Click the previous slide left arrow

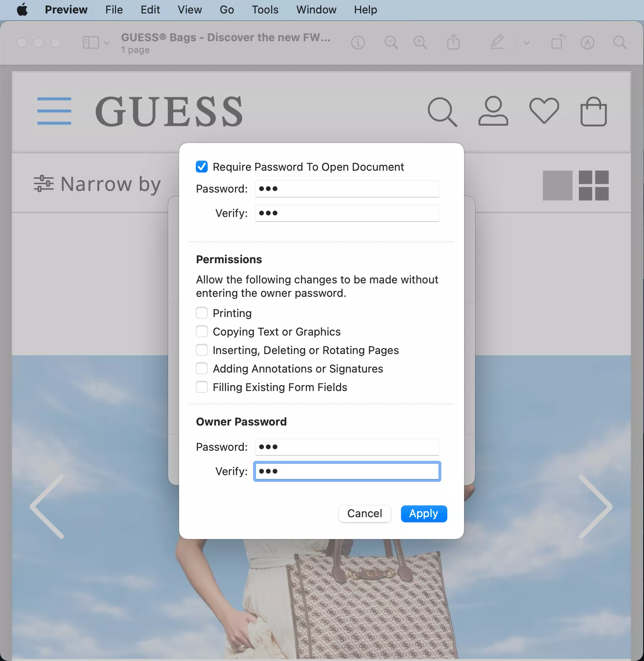pos(47,507)
